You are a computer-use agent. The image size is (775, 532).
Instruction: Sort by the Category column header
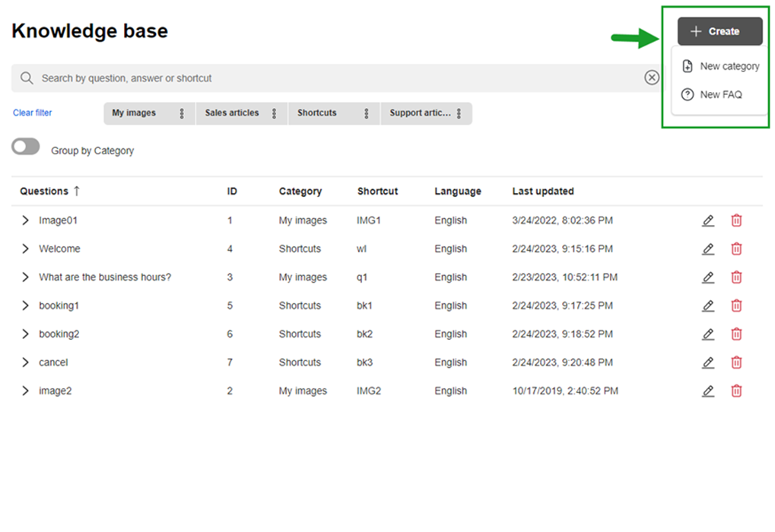(x=300, y=192)
